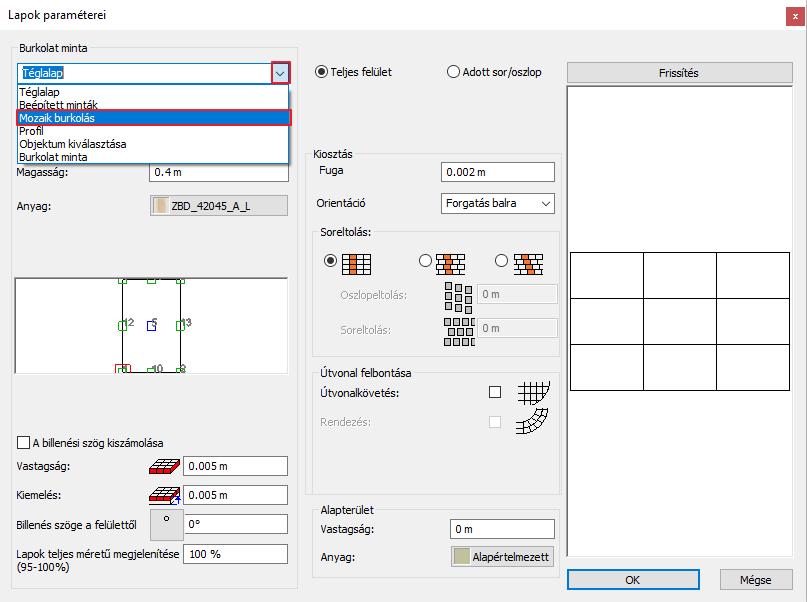Edit Alapterület Vastagság 0 m field
The width and height of the screenshot is (807, 602).
tap(502, 529)
